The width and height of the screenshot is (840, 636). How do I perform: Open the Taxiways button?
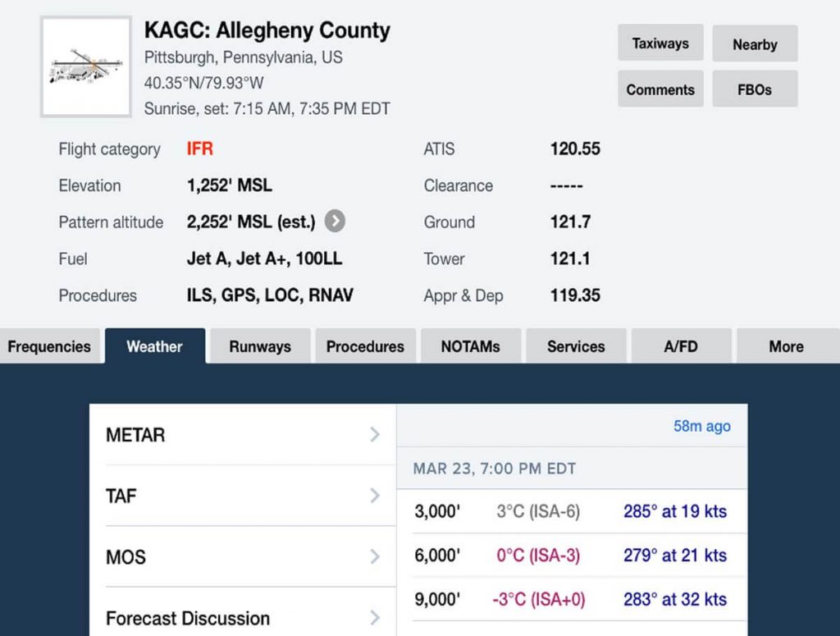coord(660,43)
